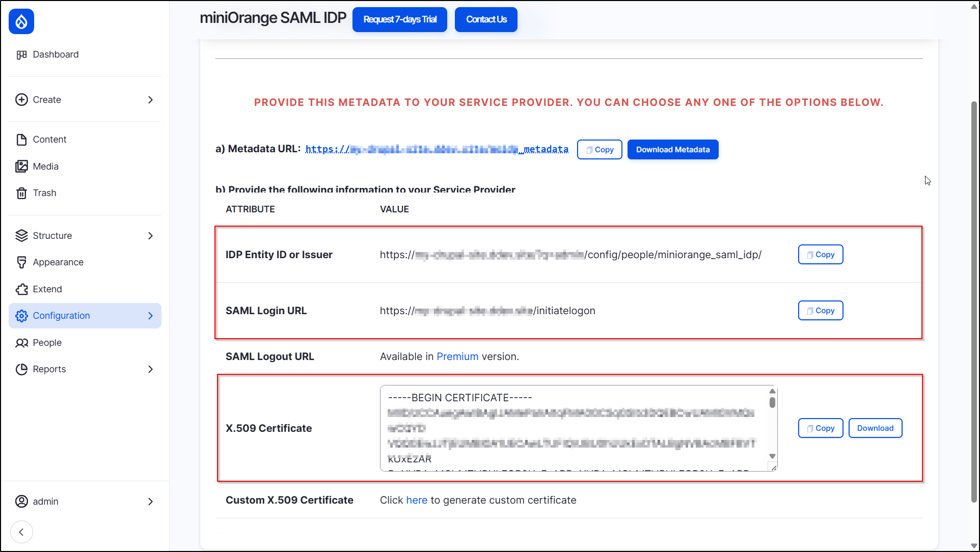Expand the Structure submenu
Viewport: 980px width, 552px height.
pyautogui.click(x=150, y=235)
